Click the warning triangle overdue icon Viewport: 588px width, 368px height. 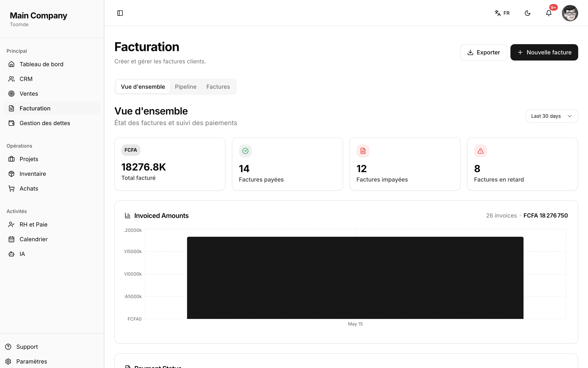click(x=481, y=151)
